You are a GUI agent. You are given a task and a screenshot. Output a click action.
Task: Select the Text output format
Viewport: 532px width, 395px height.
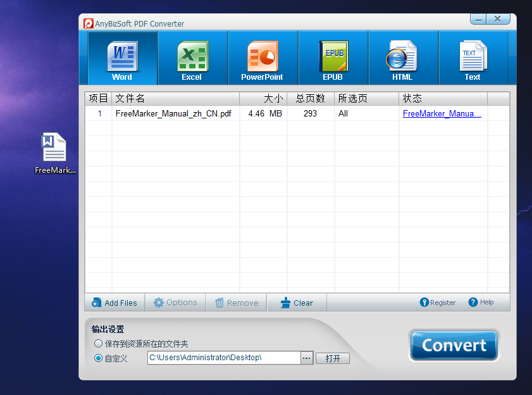point(473,58)
